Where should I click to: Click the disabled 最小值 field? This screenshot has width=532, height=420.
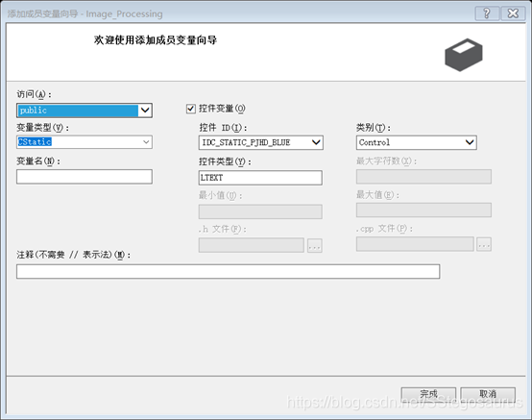260,211
